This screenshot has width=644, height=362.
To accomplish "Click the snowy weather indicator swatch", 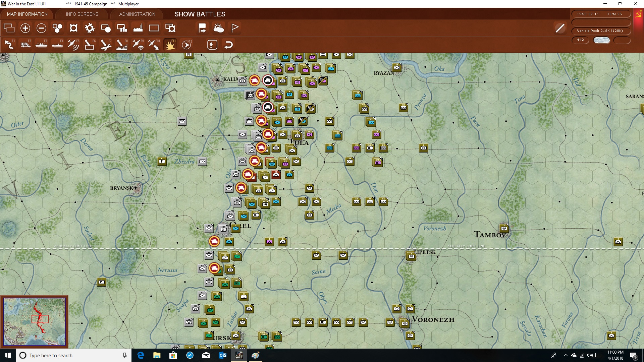I will 601,40.
